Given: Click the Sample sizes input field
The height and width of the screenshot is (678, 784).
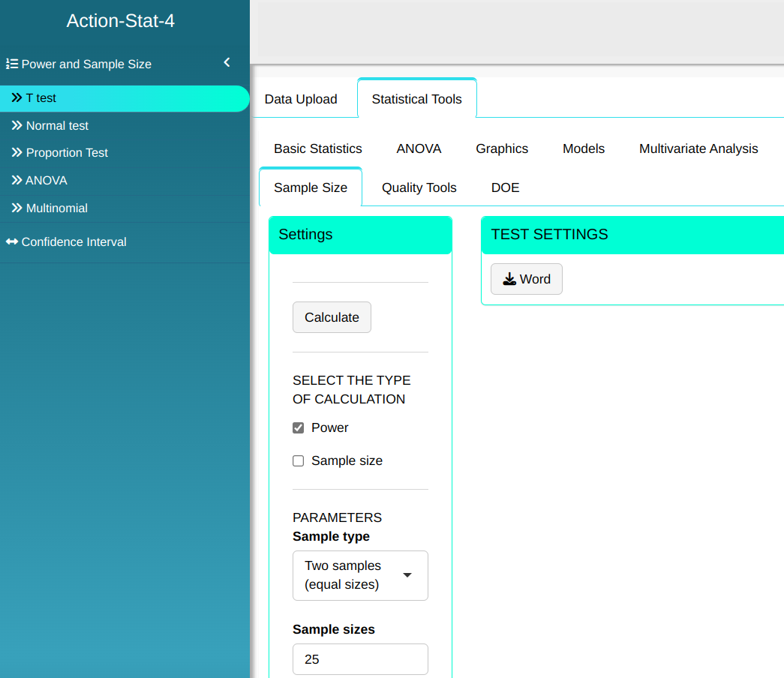Looking at the screenshot, I should click(360, 659).
